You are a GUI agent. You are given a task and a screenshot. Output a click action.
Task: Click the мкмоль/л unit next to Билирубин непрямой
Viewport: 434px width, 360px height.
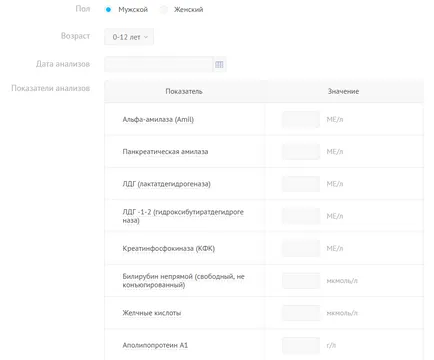(x=342, y=281)
